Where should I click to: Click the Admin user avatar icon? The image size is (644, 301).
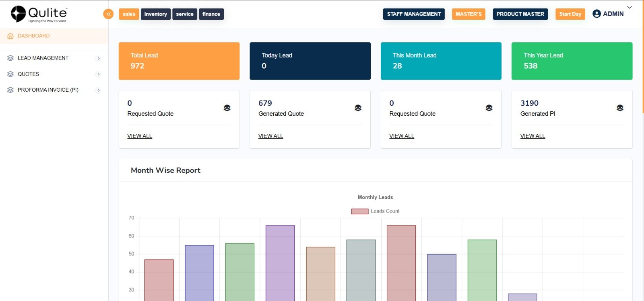[597, 14]
